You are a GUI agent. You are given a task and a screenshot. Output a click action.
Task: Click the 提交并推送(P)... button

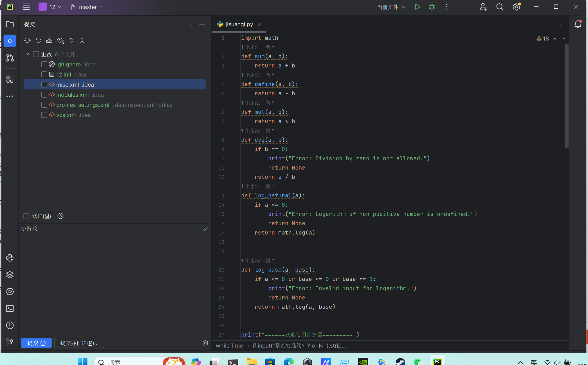pos(79,343)
